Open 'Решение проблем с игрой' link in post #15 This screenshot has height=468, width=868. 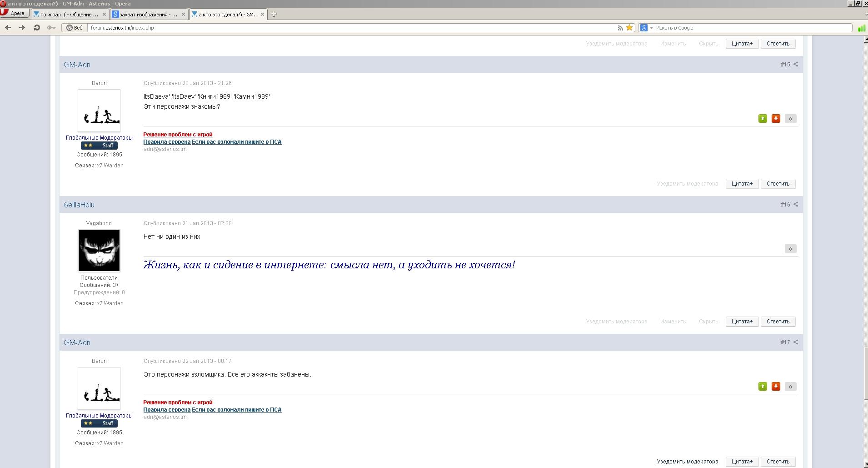coord(178,135)
